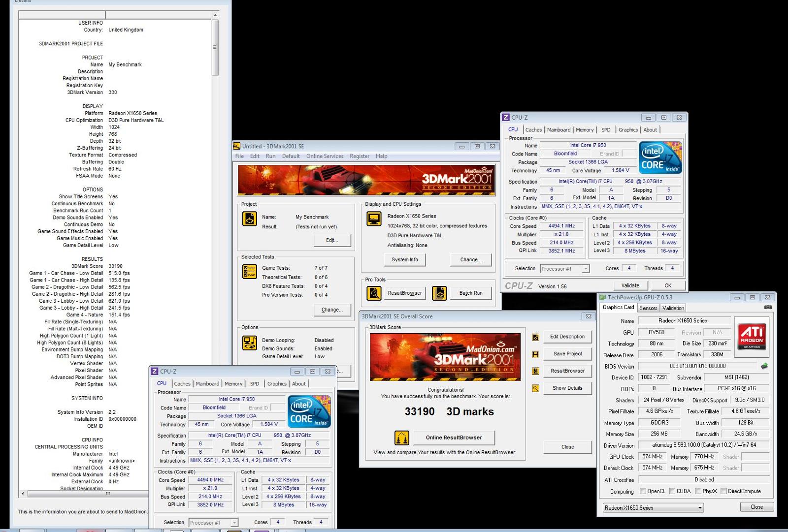Switch to Graphics tab in lower CPU-Z
The image size is (788, 532).
pos(277,384)
